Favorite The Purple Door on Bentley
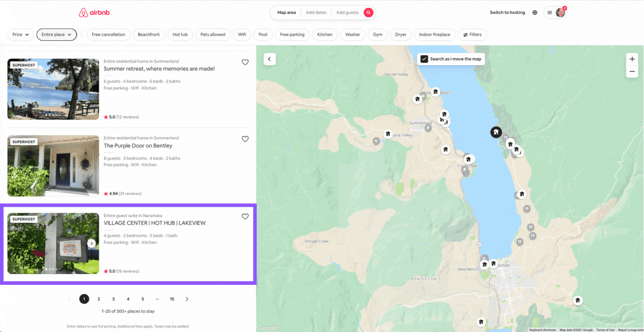The width and height of the screenshot is (644, 332). (x=245, y=139)
